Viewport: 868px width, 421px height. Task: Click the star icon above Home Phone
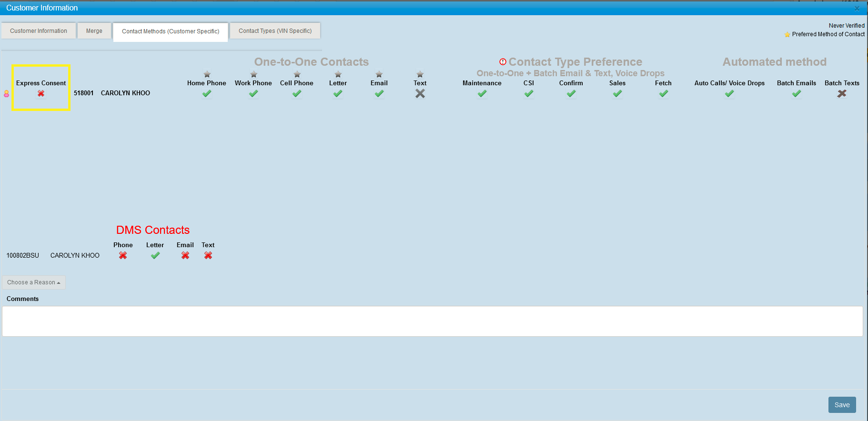pyautogui.click(x=207, y=74)
